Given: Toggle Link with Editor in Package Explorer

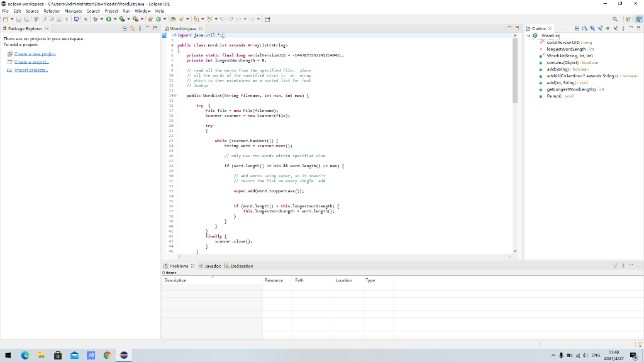Looking at the screenshot, I should pyautogui.click(x=132, y=29).
